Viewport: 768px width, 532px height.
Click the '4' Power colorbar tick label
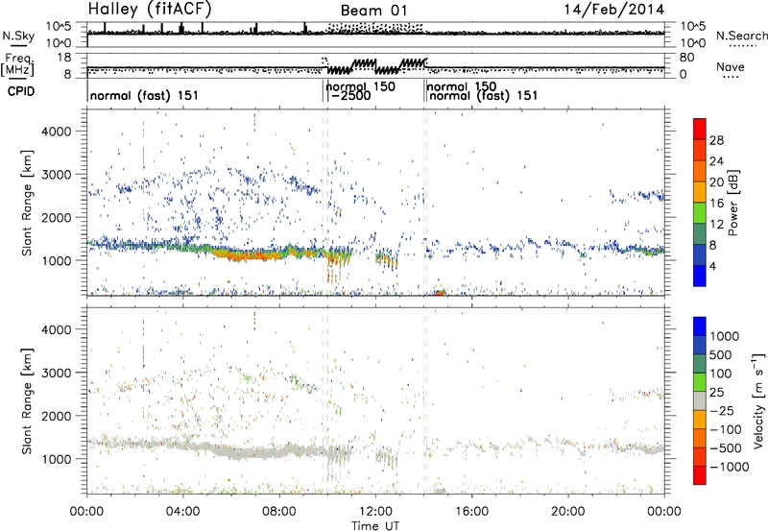(x=713, y=267)
